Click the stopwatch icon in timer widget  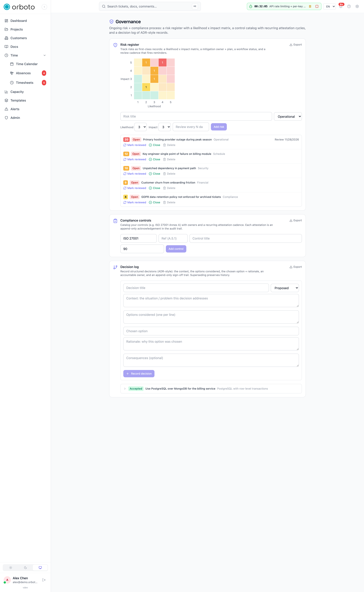click(x=251, y=6)
